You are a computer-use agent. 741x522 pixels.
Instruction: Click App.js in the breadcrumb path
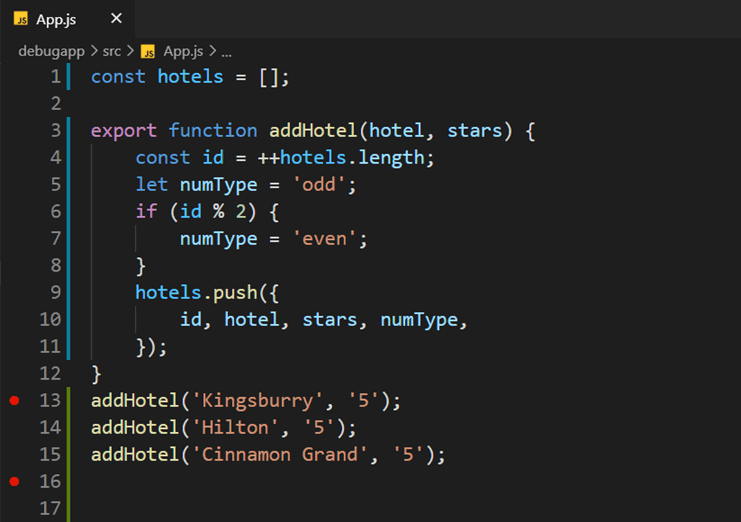(183, 51)
